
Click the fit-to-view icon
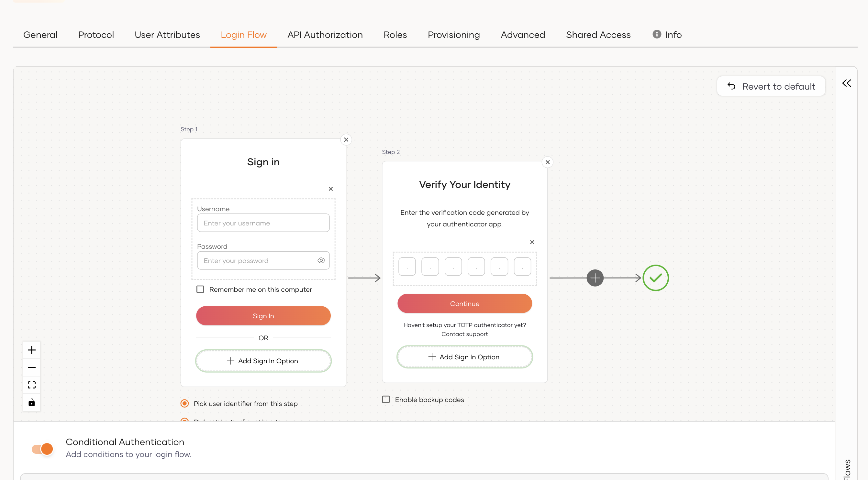click(x=31, y=385)
